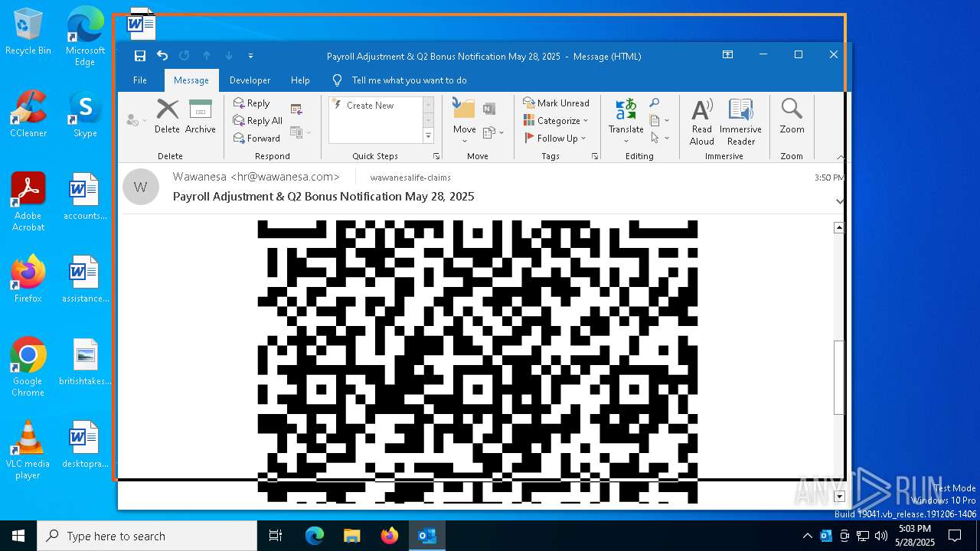Forward this message
Screen dimensions: 980x551
click(256, 139)
